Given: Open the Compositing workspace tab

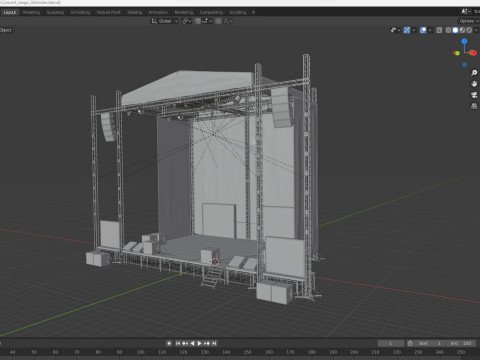Looking at the screenshot, I should [211, 12].
